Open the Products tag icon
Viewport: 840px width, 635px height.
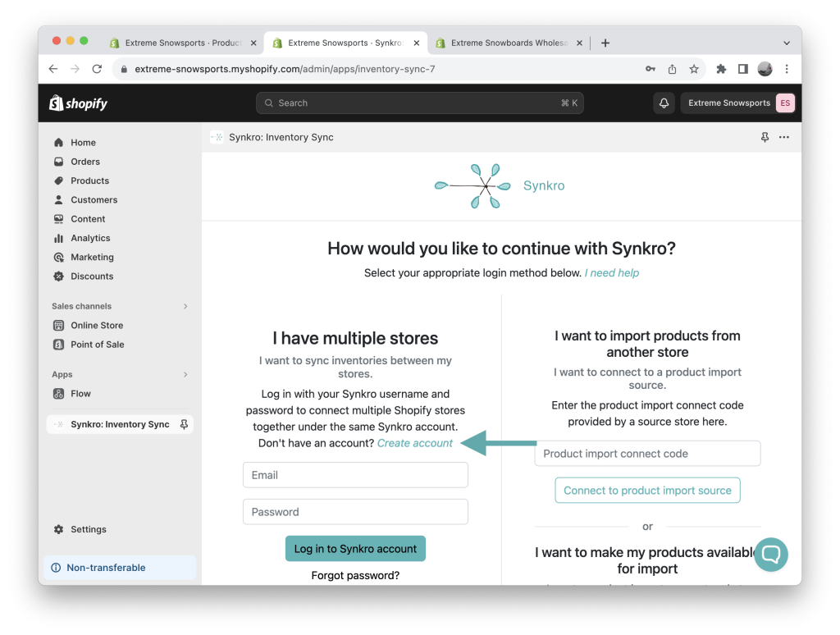(x=58, y=180)
